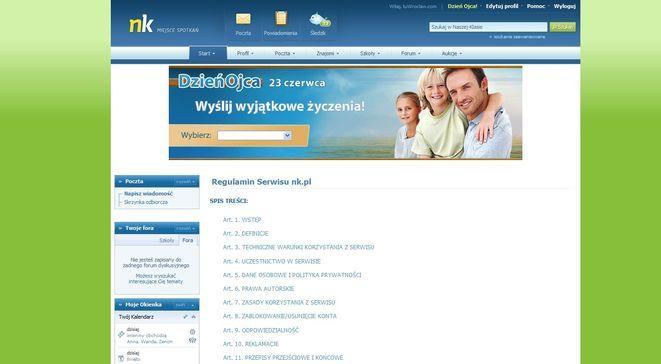Open the Znajomi navigation menu
Screen dimensions: 661x364
(328, 54)
